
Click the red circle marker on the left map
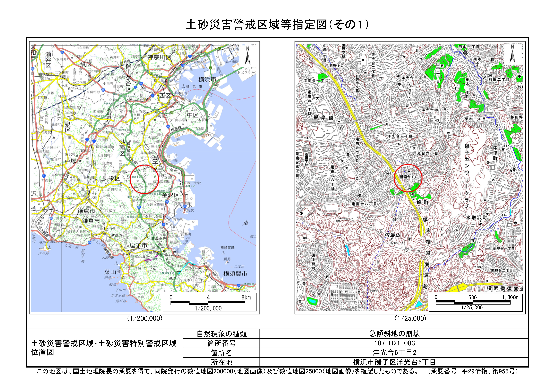(144, 179)
